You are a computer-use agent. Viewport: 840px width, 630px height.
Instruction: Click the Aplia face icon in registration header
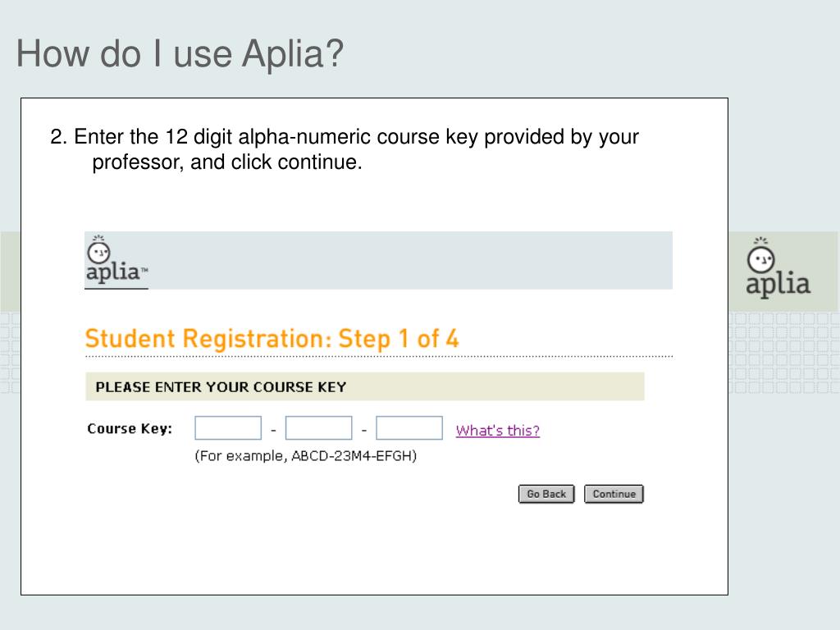point(98,249)
